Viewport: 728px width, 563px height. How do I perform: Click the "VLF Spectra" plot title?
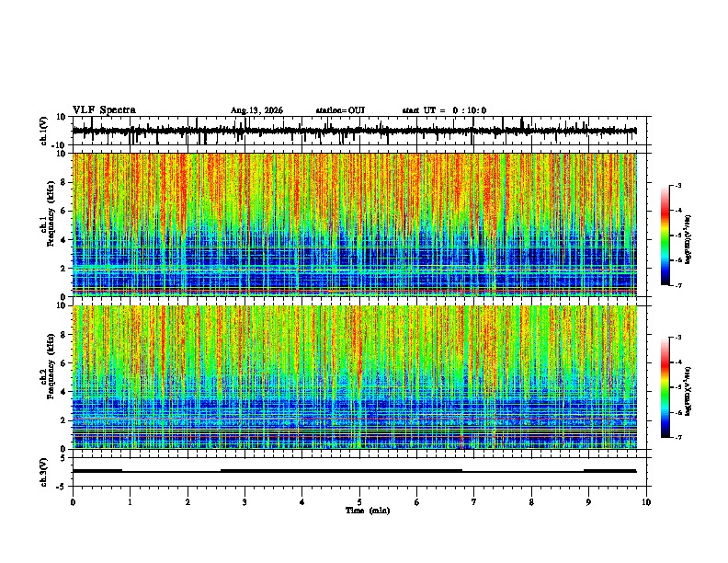tap(104, 110)
